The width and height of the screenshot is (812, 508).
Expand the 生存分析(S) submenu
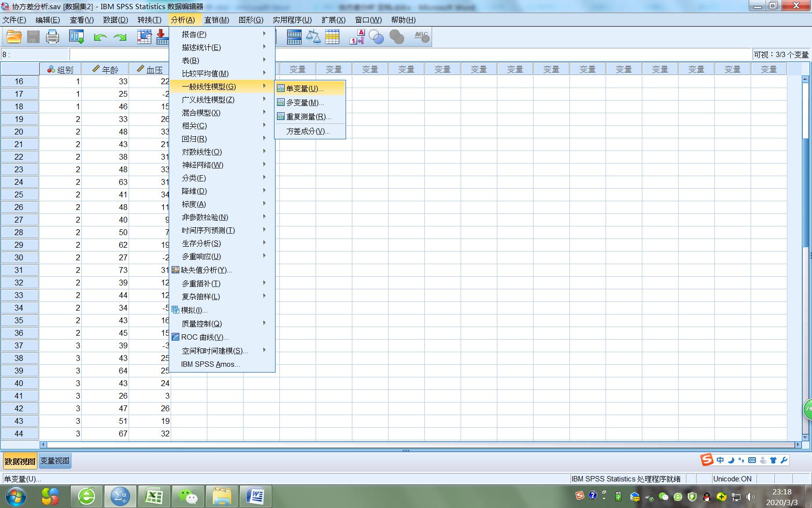pos(222,243)
